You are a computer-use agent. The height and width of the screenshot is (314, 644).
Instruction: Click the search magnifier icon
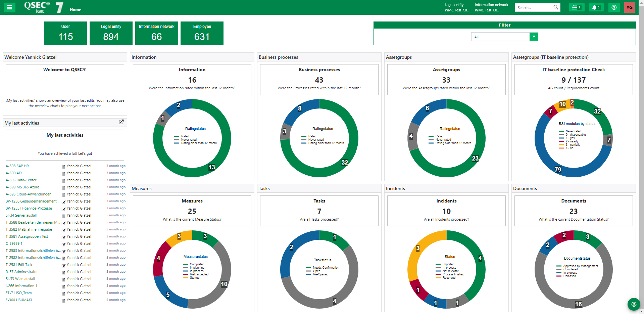click(556, 7)
